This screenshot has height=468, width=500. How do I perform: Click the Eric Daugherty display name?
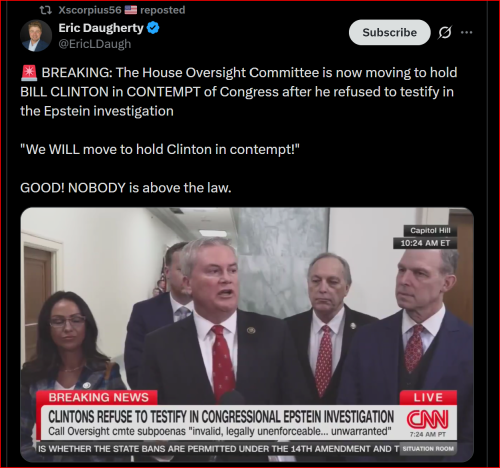tap(101, 28)
